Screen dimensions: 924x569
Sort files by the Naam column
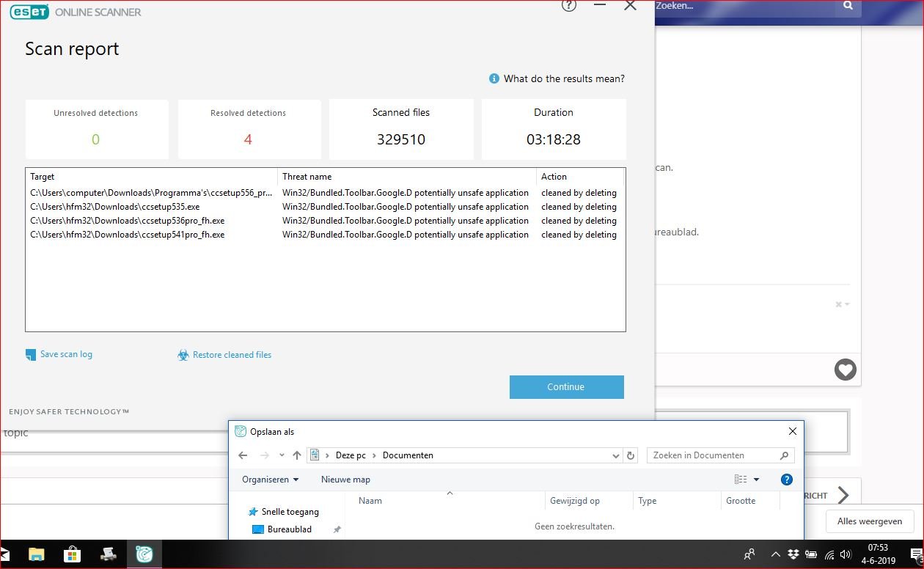coord(370,501)
